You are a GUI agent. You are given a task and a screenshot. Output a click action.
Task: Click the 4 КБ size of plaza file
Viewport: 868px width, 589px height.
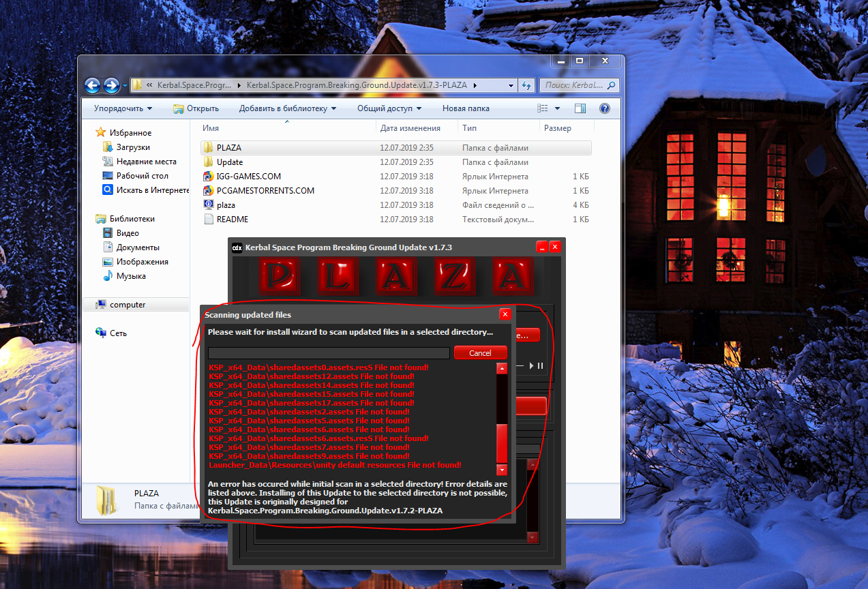[x=581, y=205]
